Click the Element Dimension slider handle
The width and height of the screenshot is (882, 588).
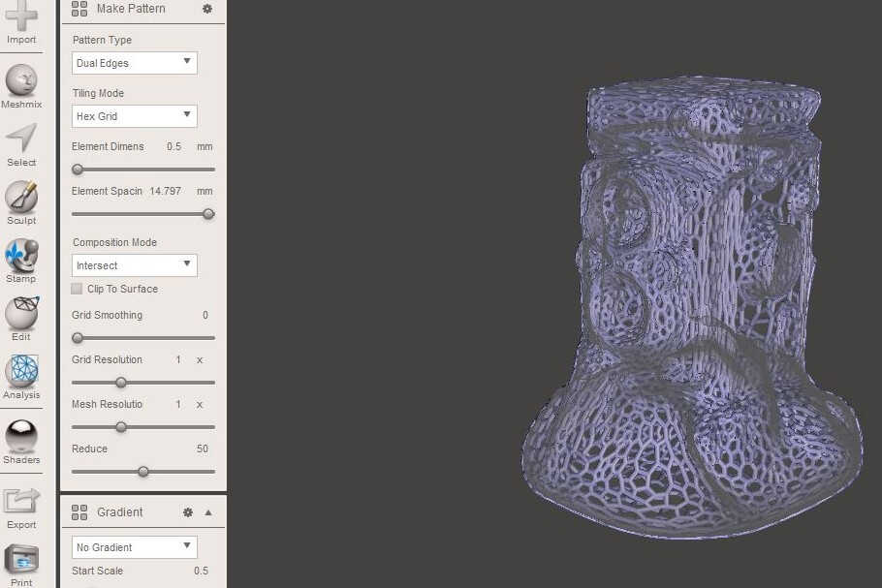pyautogui.click(x=78, y=170)
